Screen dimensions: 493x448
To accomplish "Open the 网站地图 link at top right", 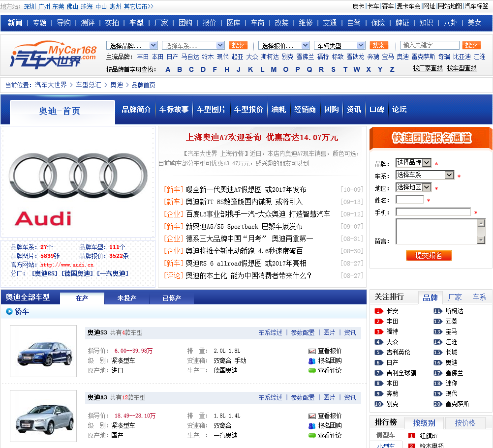I will pos(450,6).
